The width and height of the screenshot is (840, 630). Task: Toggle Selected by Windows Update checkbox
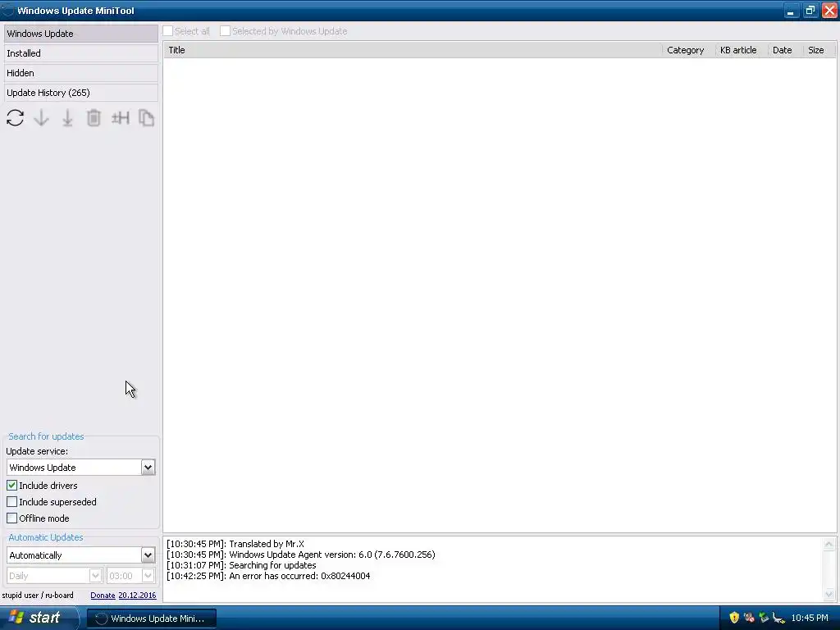(x=225, y=31)
